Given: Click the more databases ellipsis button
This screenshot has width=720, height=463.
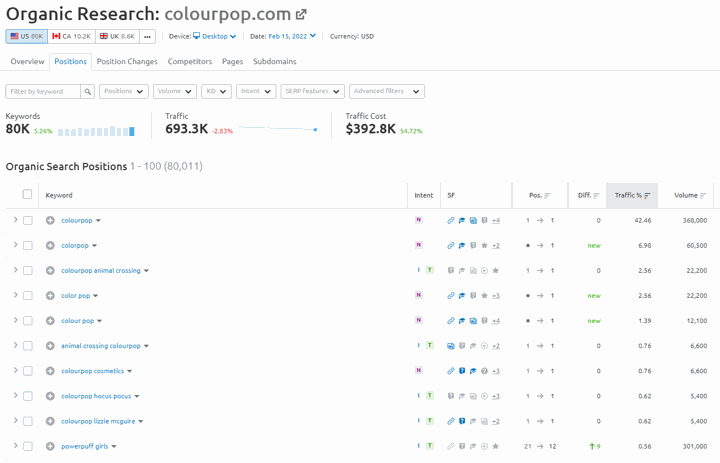Looking at the screenshot, I should tap(147, 36).
